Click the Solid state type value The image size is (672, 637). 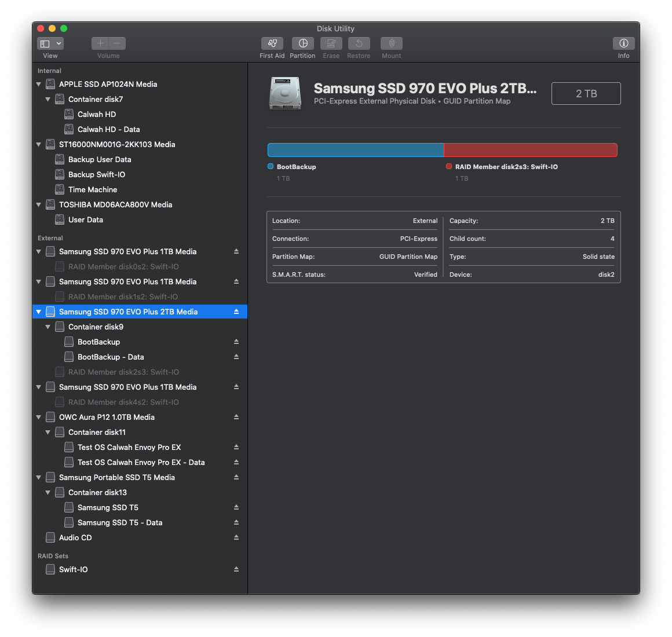coord(598,257)
